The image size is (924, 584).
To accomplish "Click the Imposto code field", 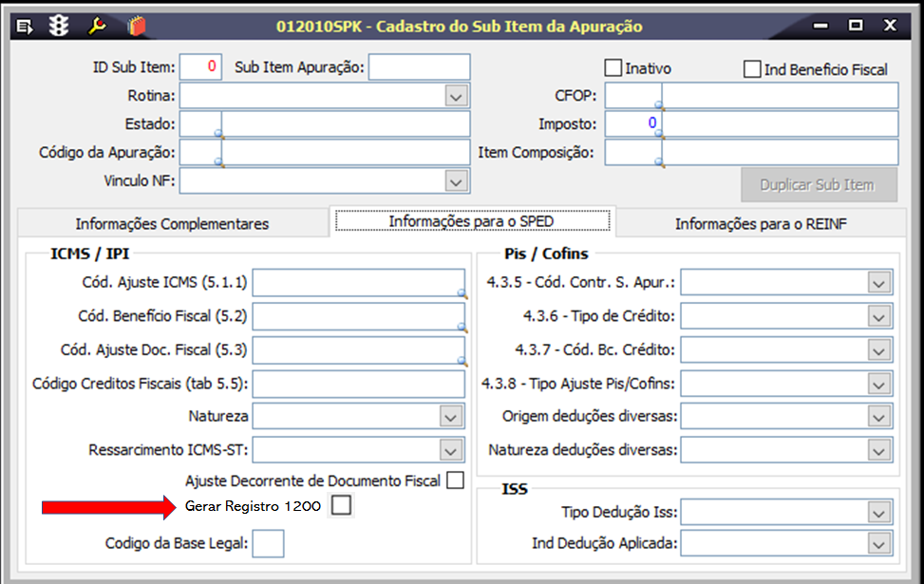I will coord(632,124).
